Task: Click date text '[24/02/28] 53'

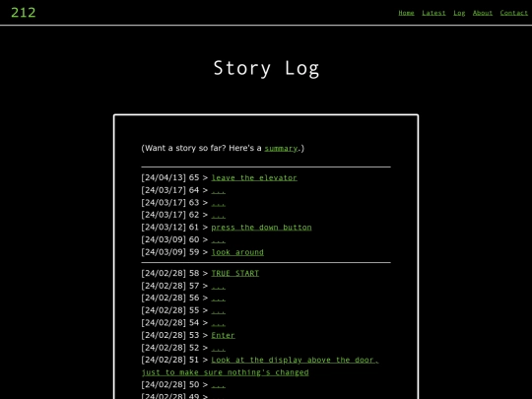Action: tap(170, 336)
